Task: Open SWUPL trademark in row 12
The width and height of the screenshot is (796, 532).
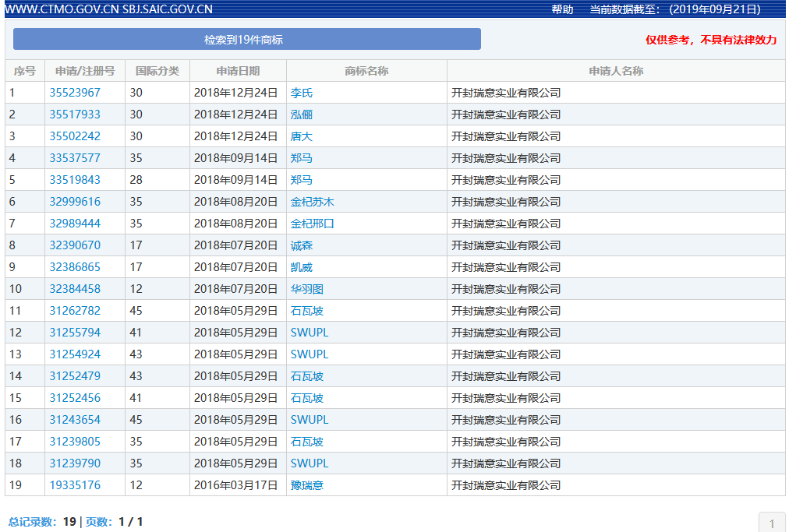Action: point(310,333)
